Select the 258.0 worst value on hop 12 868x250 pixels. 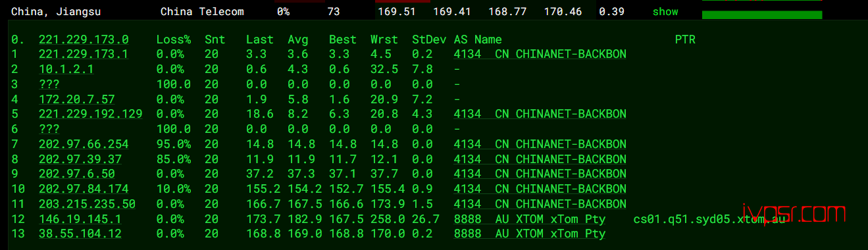(384, 219)
